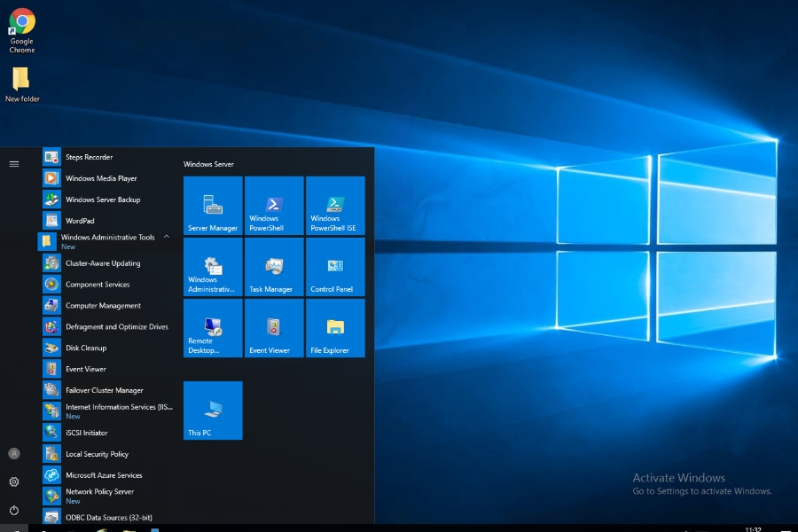Open the user account menu

point(14,454)
